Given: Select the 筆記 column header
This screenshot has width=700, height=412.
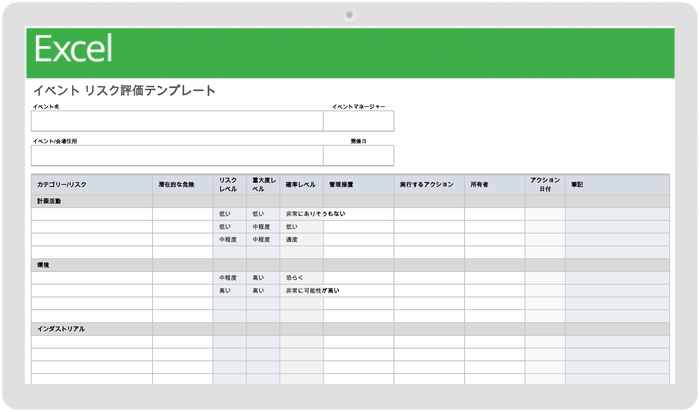Looking at the screenshot, I should point(617,184).
